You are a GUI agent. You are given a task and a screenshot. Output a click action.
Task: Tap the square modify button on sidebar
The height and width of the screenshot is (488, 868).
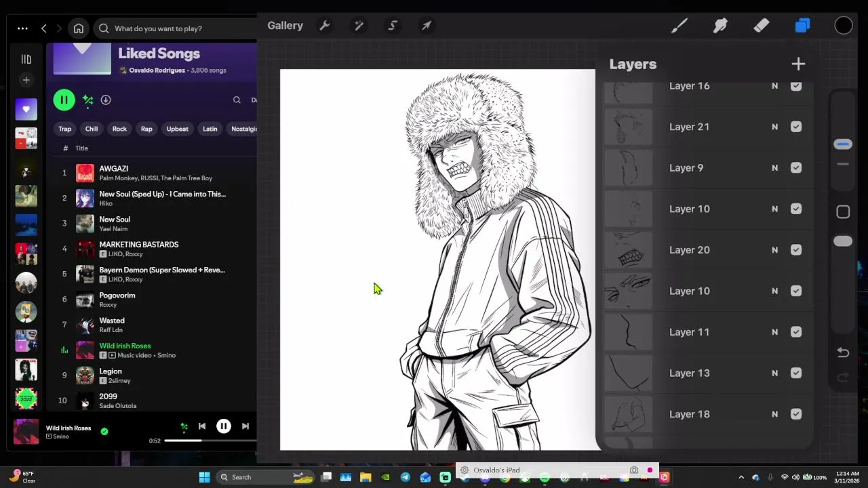(843, 212)
